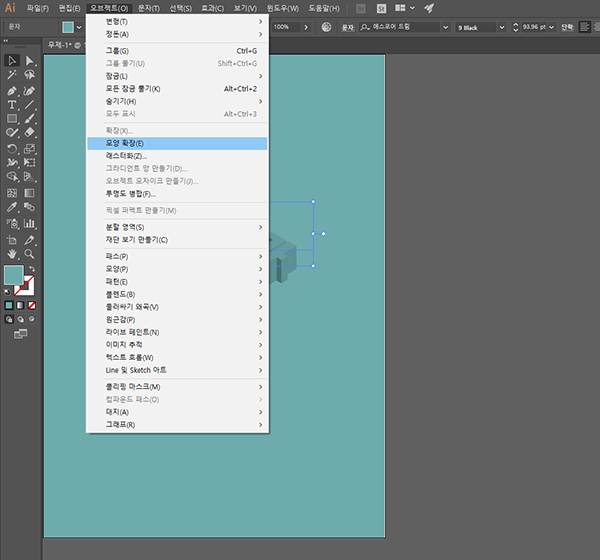Select the Paintbrush tool

tap(29, 119)
